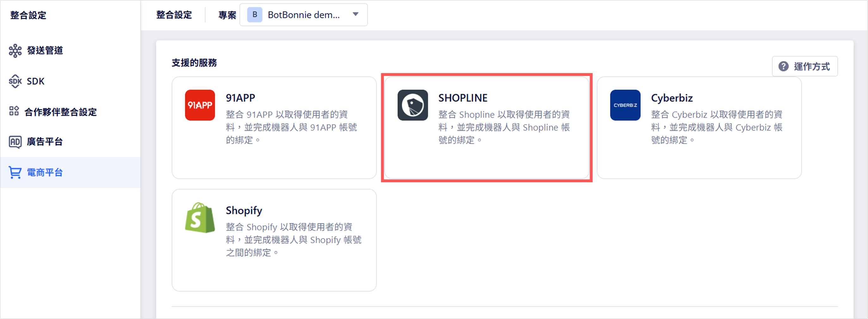Open the SDK menu item
The image size is (868, 319).
(x=70, y=81)
